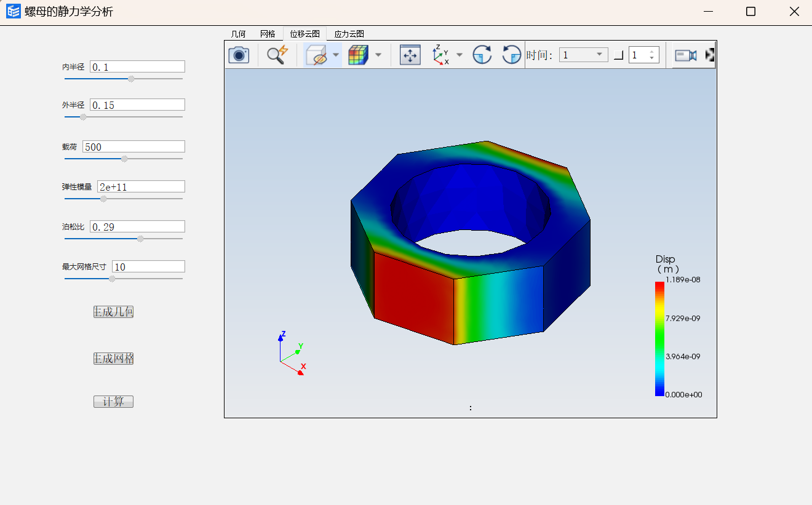Open the axis orientation dropdown arrow

coord(460,55)
